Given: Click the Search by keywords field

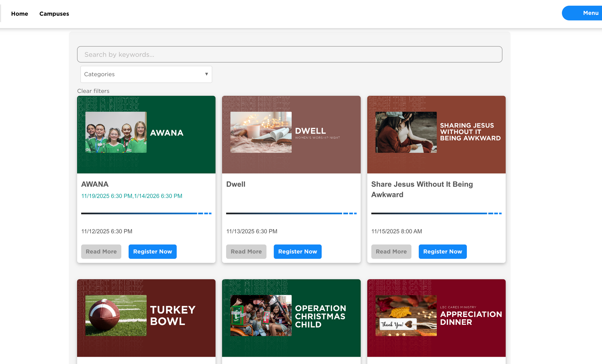Looking at the screenshot, I should tap(289, 55).
